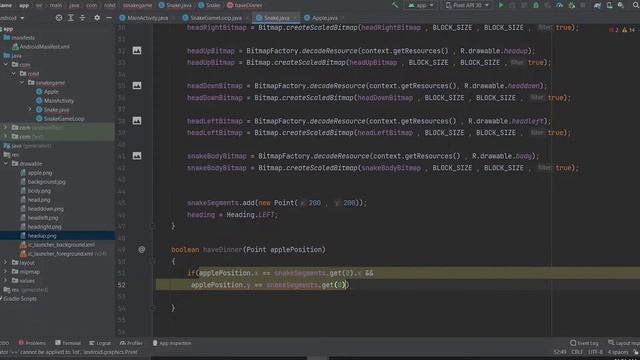Click the 4 spaces indent setting
The height and width of the screenshot is (360, 640).
618,352
